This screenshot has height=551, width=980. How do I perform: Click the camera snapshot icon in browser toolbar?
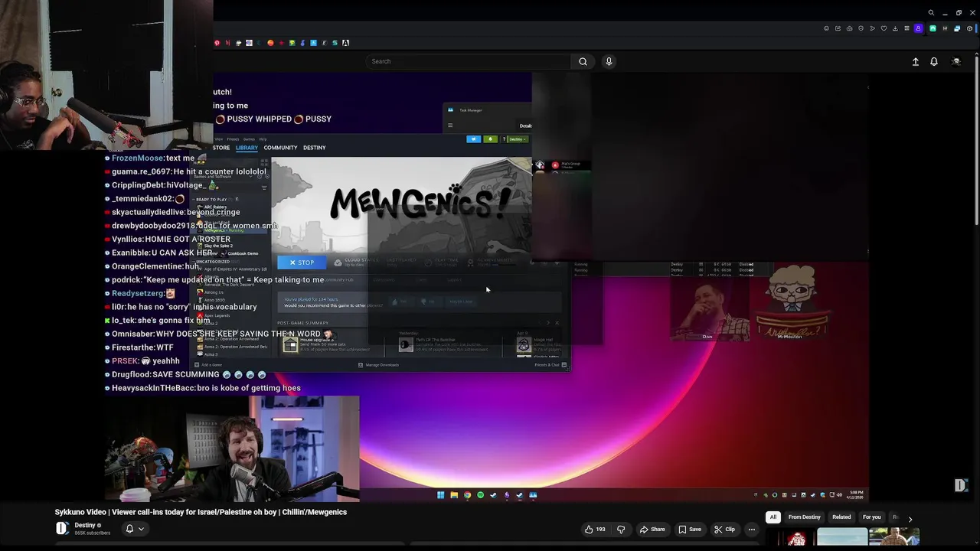pyautogui.click(x=849, y=28)
